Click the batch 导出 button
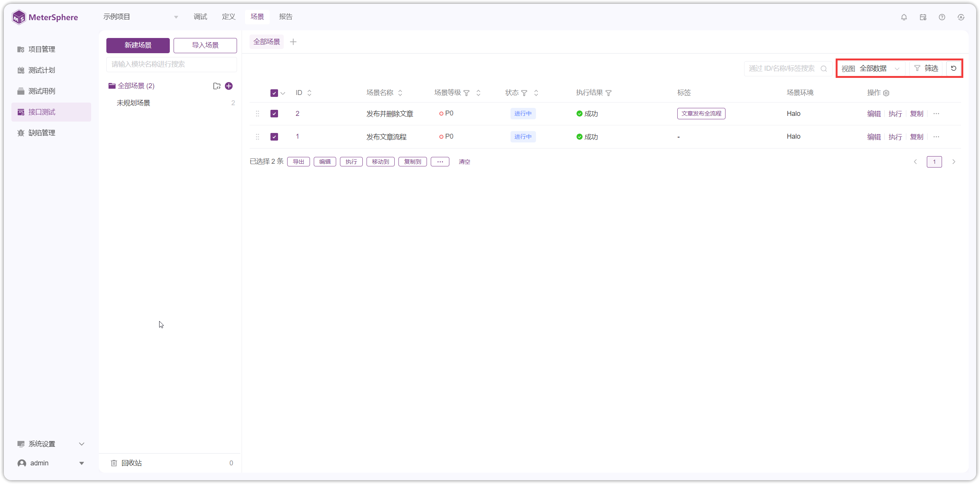The height and width of the screenshot is (484, 980). pyautogui.click(x=299, y=162)
